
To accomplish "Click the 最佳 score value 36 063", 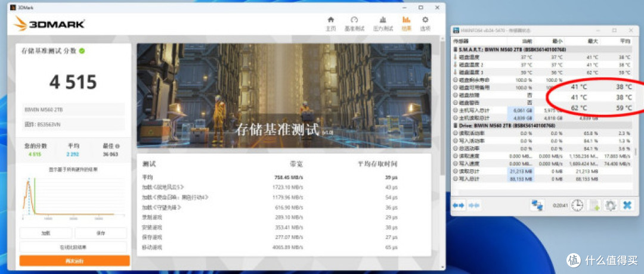I will (x=110, y=155).
